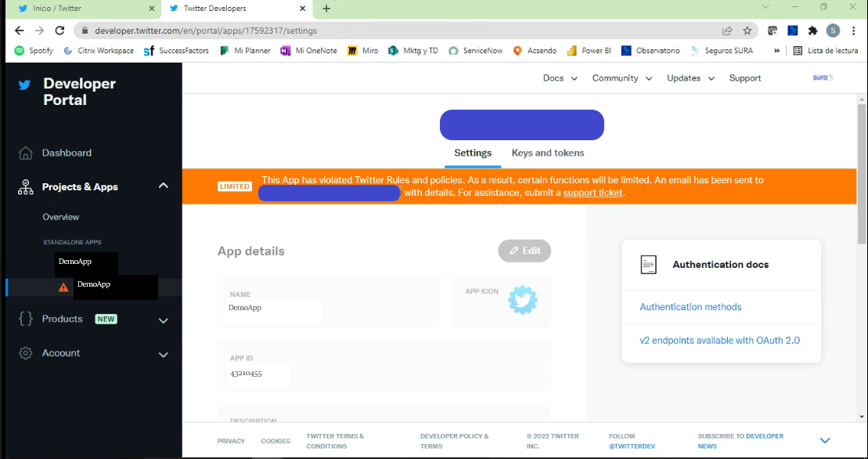Open Updates dropdown menu
868x459 pixels.
click(691, 78)
